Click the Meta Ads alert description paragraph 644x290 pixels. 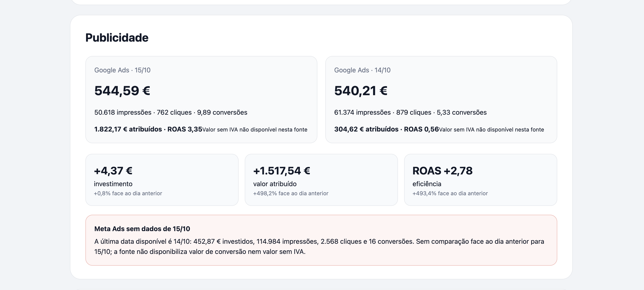click(319, 247)
